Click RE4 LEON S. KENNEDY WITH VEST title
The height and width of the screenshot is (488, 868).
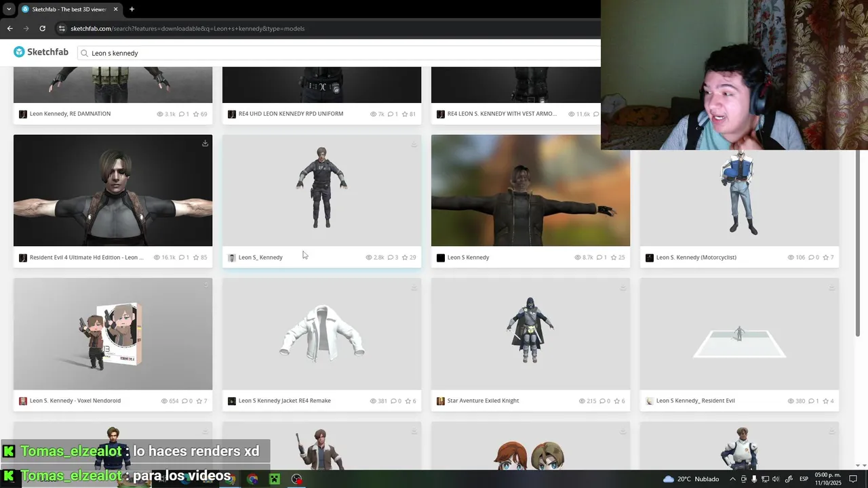pyautogui.click(x=502, y=114)
